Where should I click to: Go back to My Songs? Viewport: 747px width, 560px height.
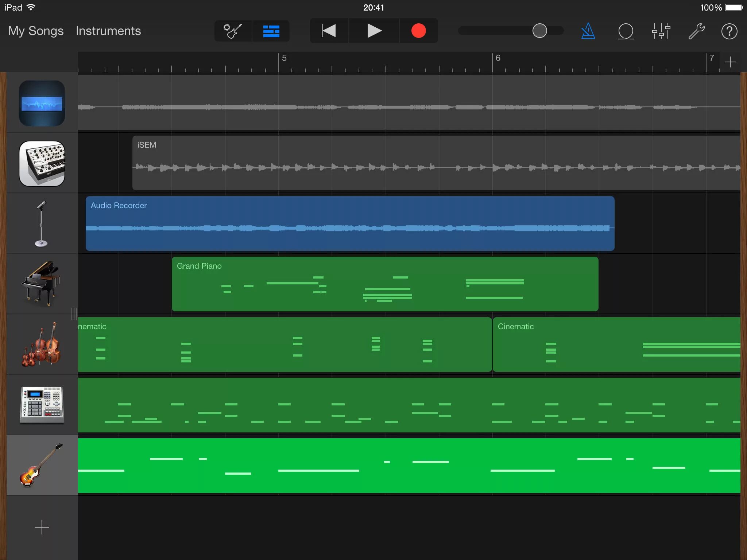pyautogui.click(x=36, y=31)
